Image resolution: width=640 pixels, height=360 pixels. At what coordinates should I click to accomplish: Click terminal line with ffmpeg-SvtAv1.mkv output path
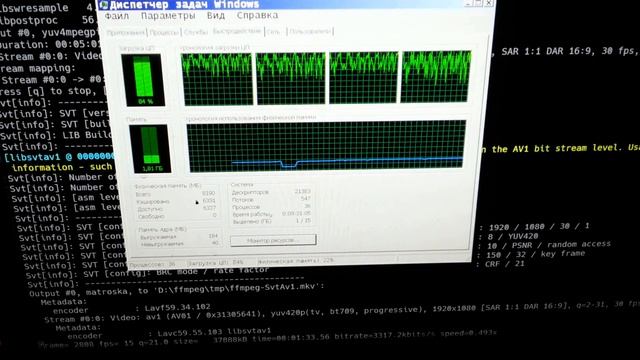pos(177,290)
